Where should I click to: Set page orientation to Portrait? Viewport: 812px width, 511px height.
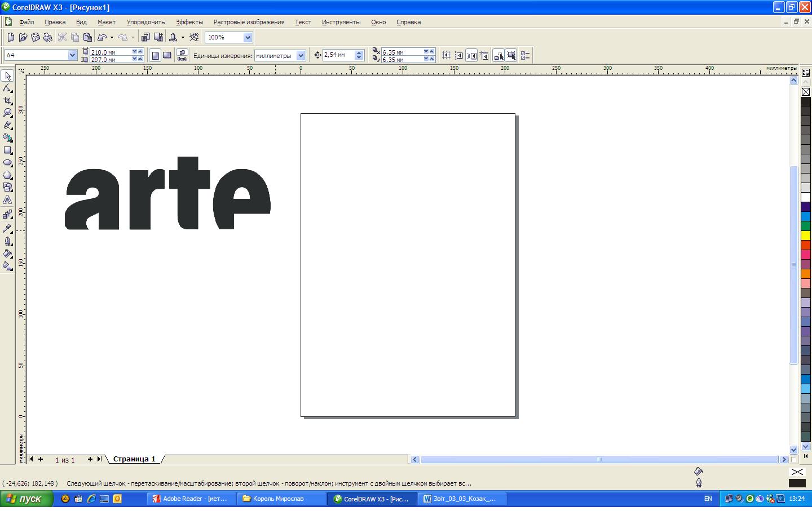(x=155, y=55)
